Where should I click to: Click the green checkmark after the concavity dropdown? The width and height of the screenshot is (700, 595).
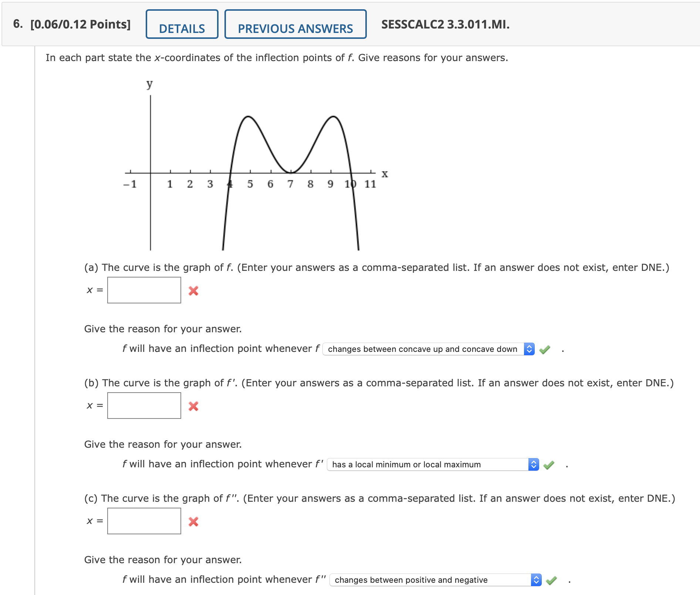pos(544,349)
